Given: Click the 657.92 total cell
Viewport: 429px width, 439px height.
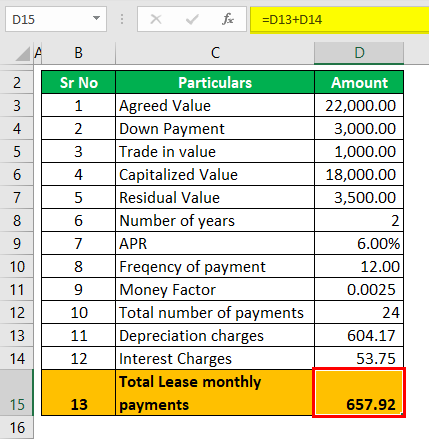Looking at the screenshot, I should [359, 393].
